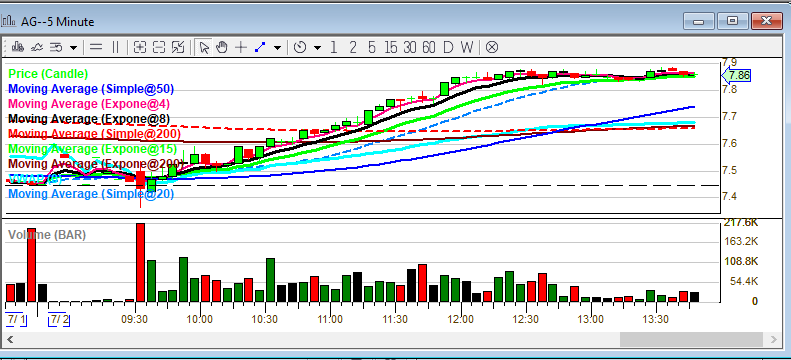Select the vertical lines tool
The height and width of the screenshot is (360, 791).
116,47
